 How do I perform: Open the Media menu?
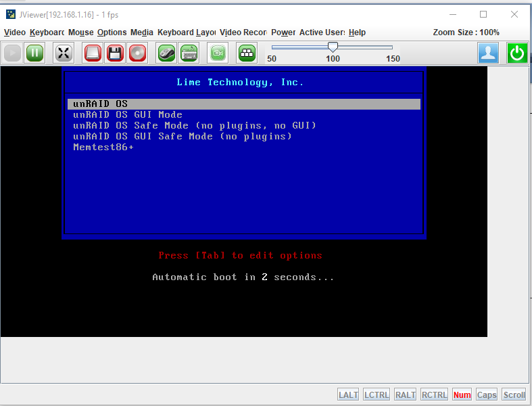pyautogui.click(x=142, y=32)
